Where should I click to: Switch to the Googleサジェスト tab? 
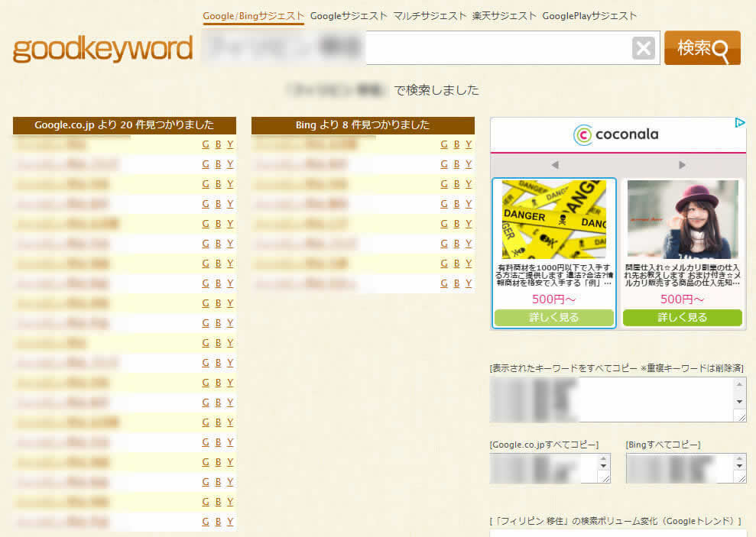click(349, 16)
